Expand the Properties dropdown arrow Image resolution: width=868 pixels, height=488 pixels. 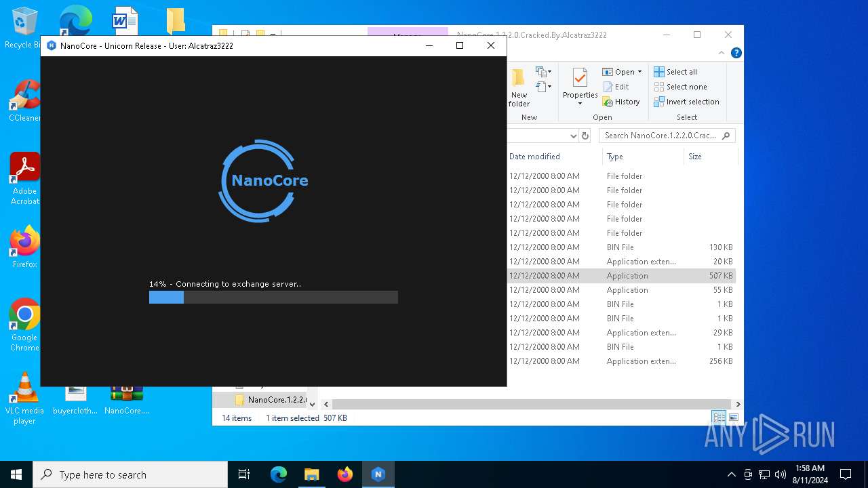(x=580, y=104)
